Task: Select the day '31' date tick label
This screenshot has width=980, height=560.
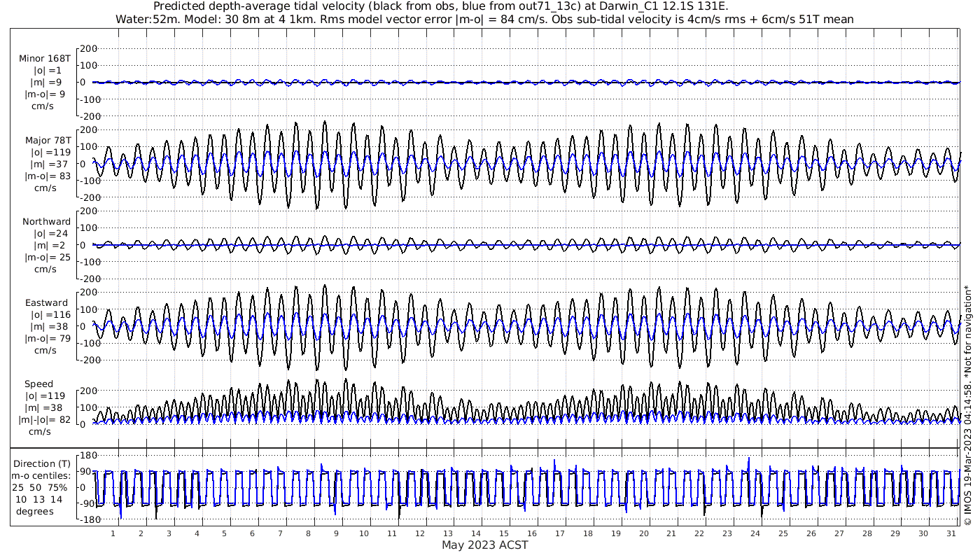Action: coord(951,533)
